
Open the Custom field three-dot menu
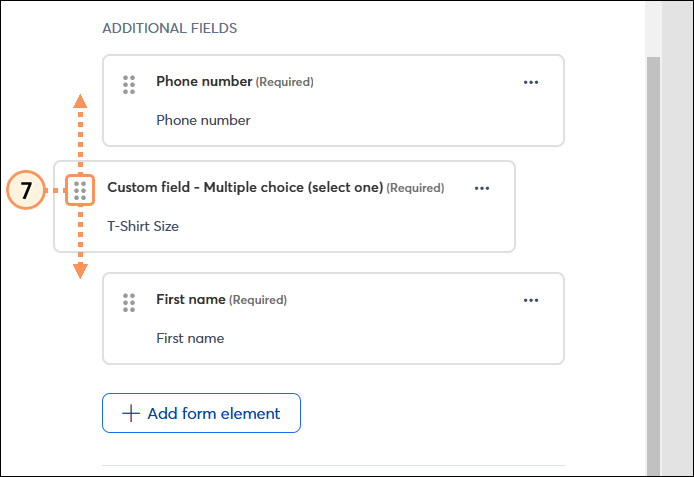[x=482, y=188]
